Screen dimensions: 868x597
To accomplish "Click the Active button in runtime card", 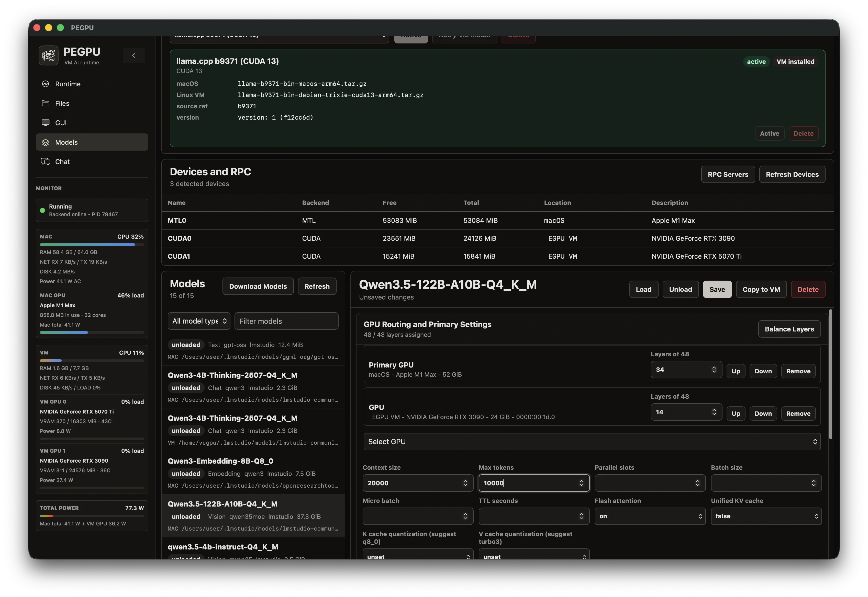I will 769,134.
